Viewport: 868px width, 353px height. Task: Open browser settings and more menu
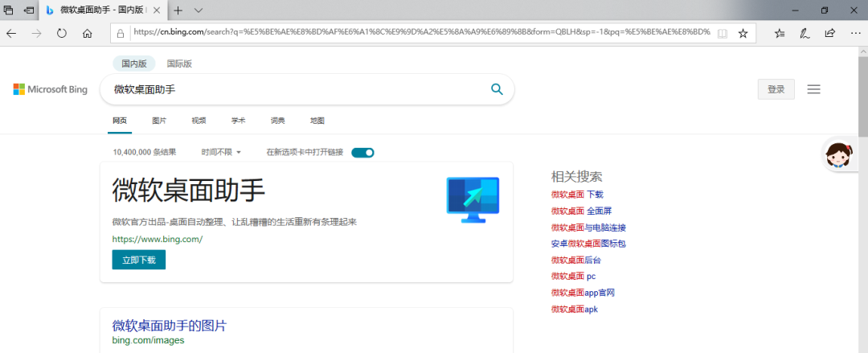coord(854,33)
